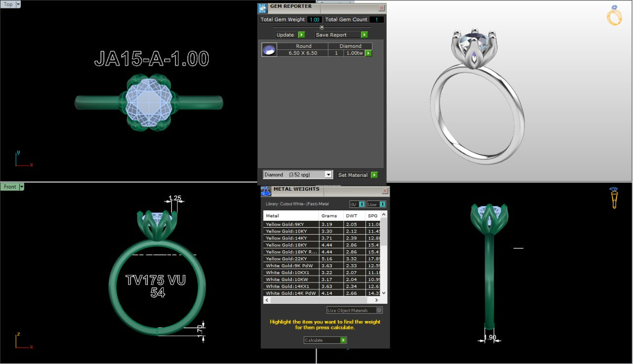Select the Yellow Gold:18KY R... row
Image resolution: width=633 pixels, height=364 pixels.
[x=322, y=252]
